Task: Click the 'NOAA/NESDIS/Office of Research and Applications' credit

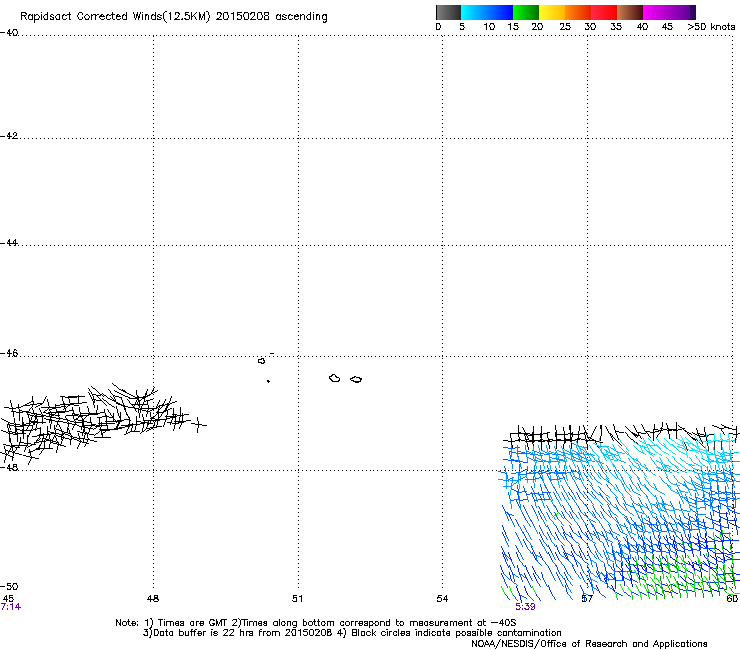Action: point(589,644)
